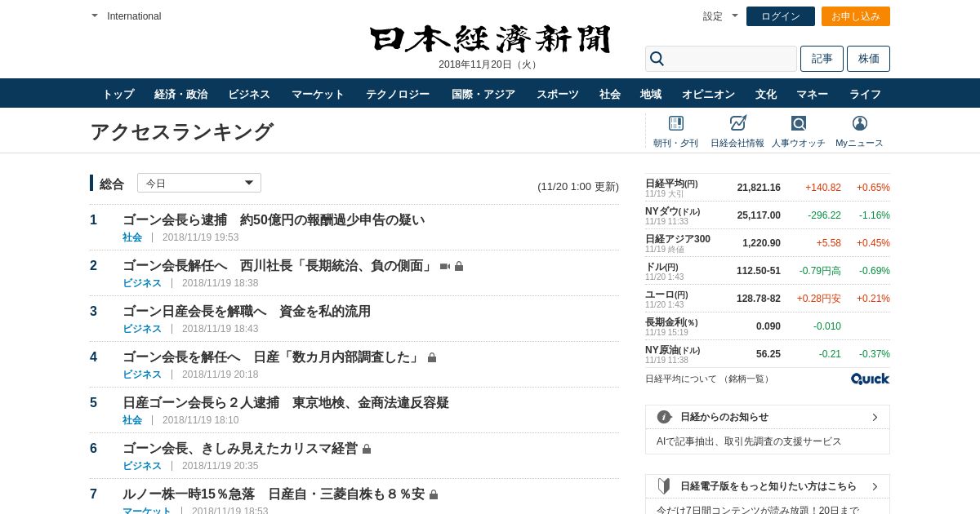Screen dimensions: 980x514
Task: Open the 長期金利 market row
Action: tap(768, 326)
